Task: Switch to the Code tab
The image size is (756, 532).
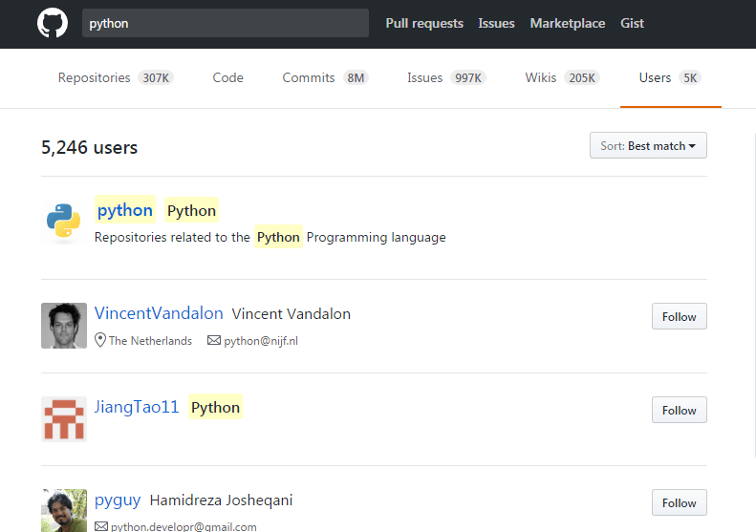Action: tap(227, 78)
